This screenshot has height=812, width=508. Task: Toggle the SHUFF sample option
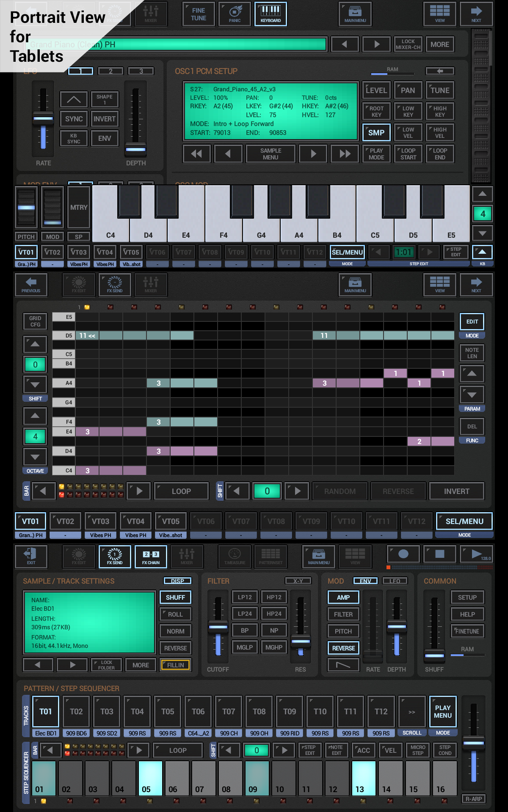click(175, 597)
